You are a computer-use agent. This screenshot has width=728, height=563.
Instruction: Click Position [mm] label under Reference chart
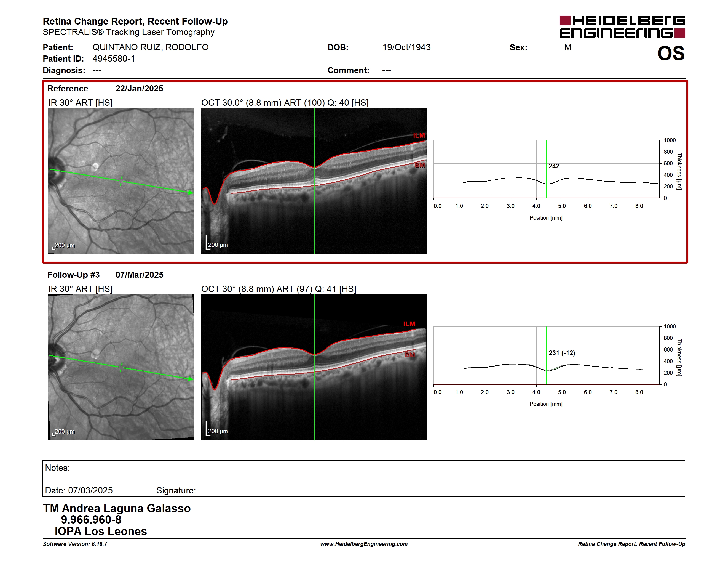546,218
